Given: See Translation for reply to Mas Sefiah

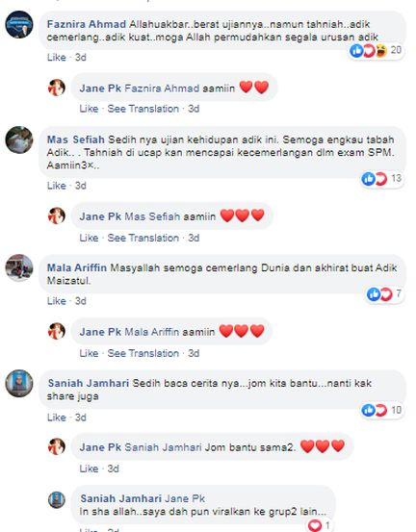Looking at the screenshot, I should click(143, 238).
